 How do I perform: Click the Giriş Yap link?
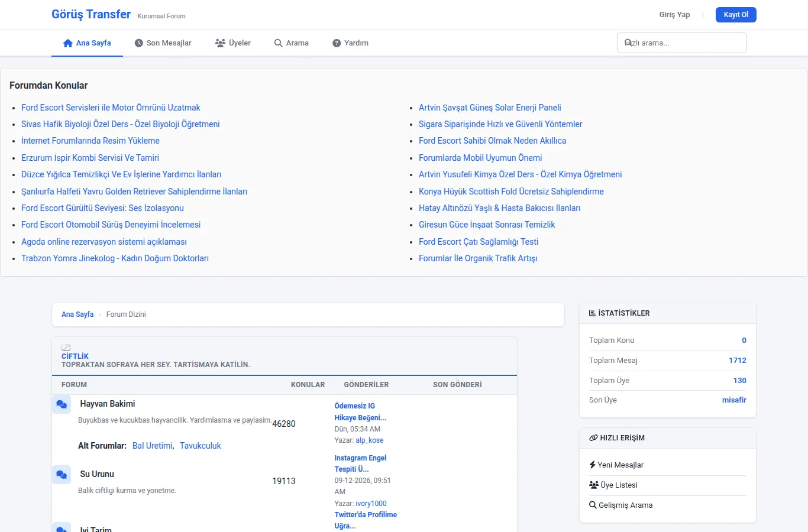pos(674,15)
